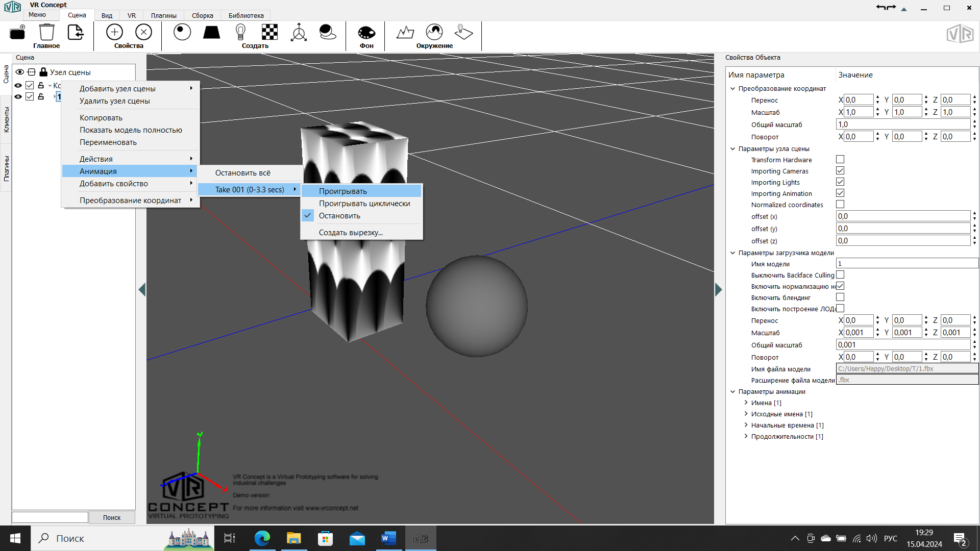980x551 pixels.
Task: Click scene search input field
Action: [50, 517]
